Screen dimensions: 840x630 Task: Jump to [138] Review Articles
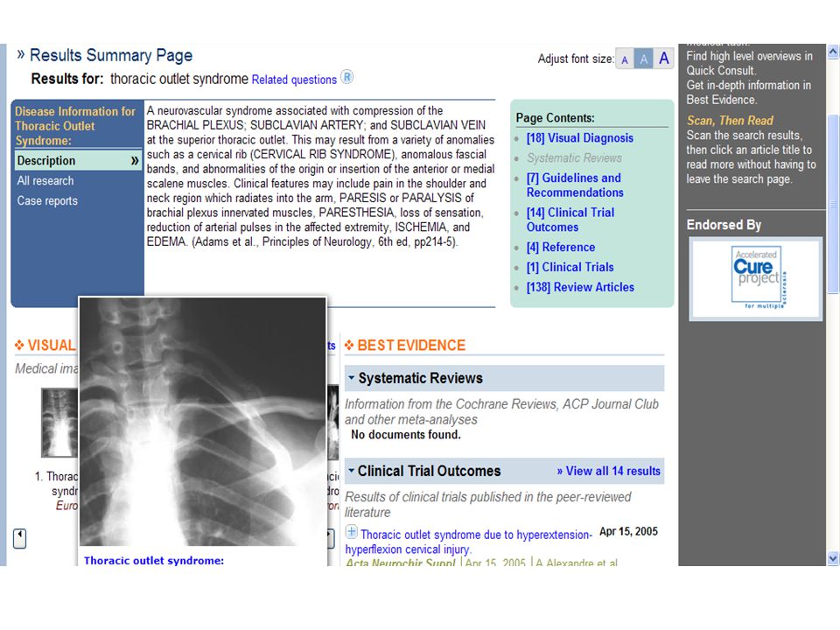point(580,288)
